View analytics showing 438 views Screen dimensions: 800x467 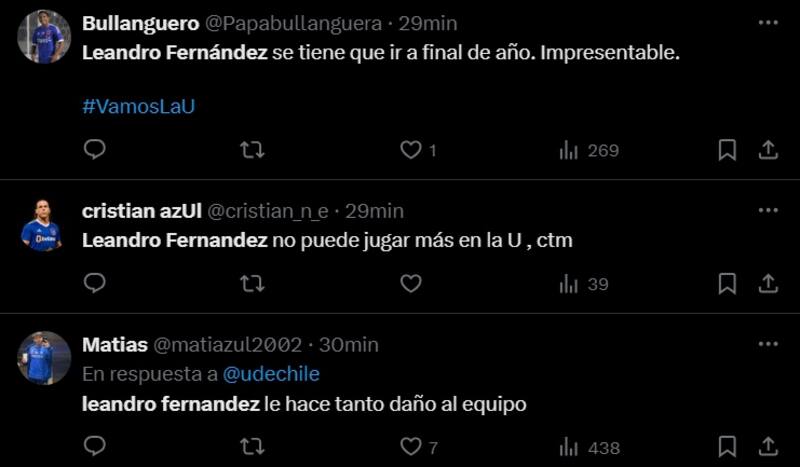click(x=589, y=447)
